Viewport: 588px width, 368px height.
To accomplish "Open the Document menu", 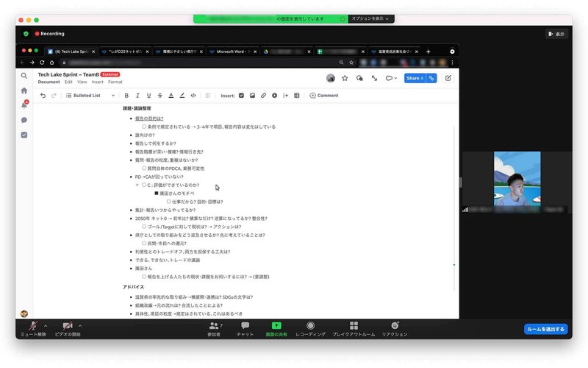I will pyautogui.click(x=49, y=82).
